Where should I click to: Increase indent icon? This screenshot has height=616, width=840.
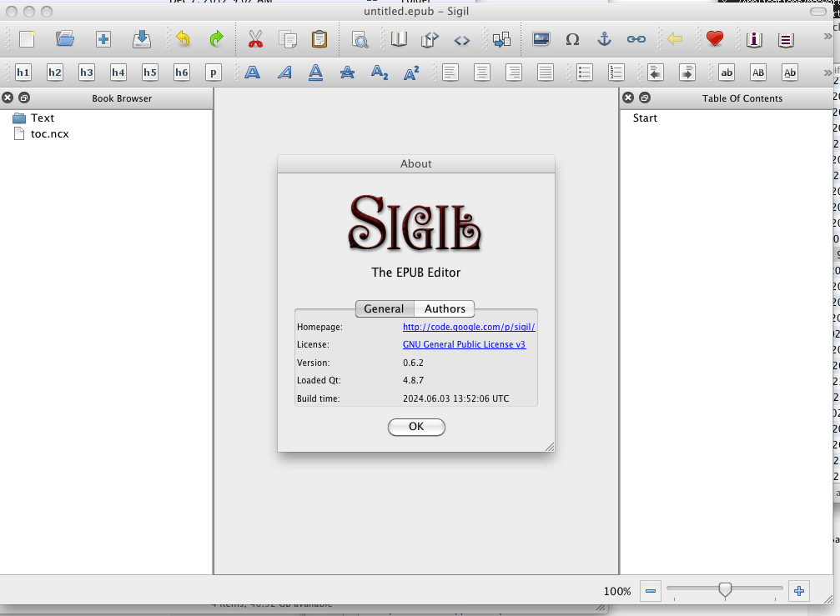[x=687, y=73]
